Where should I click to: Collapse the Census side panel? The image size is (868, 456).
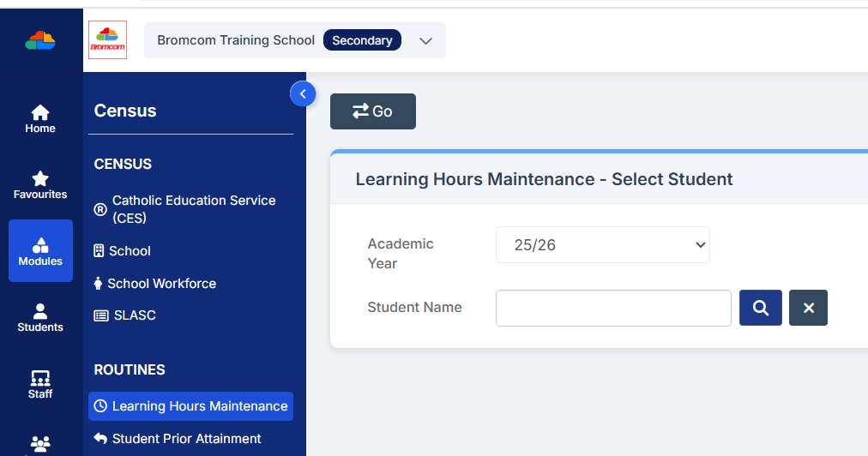point(303,93)
